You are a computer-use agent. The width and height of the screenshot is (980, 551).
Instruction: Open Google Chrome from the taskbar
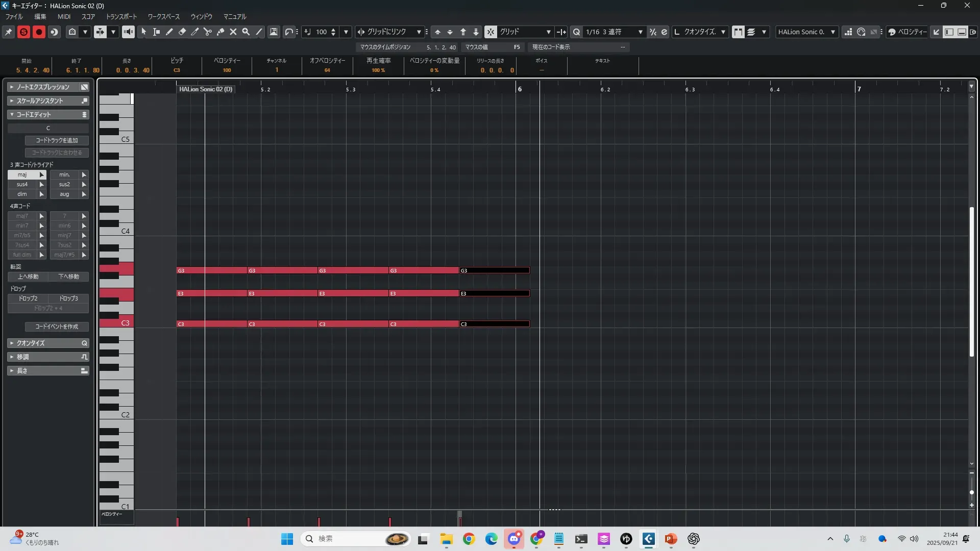[x=469, y=539]
